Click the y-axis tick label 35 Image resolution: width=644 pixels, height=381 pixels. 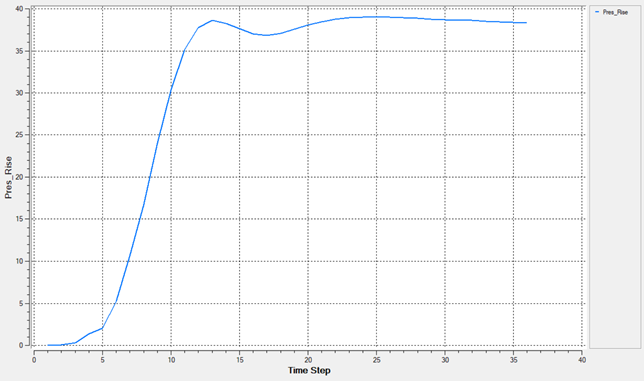(20, 51)
